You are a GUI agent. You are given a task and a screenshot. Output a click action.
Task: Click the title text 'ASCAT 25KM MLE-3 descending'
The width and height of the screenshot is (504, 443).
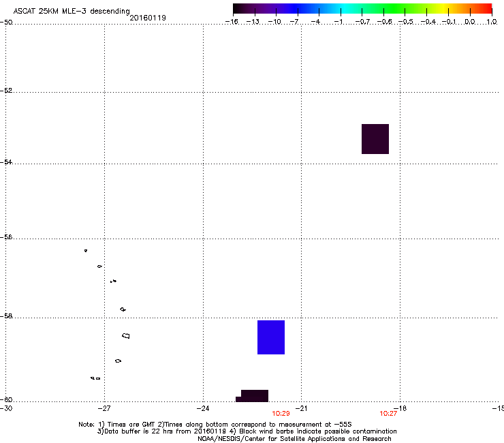72,11
